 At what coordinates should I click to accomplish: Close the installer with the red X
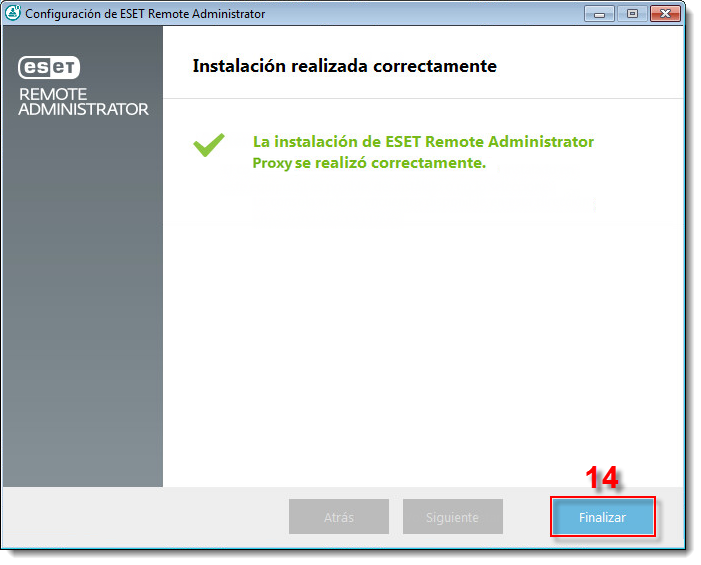click(x=664, y=14)
